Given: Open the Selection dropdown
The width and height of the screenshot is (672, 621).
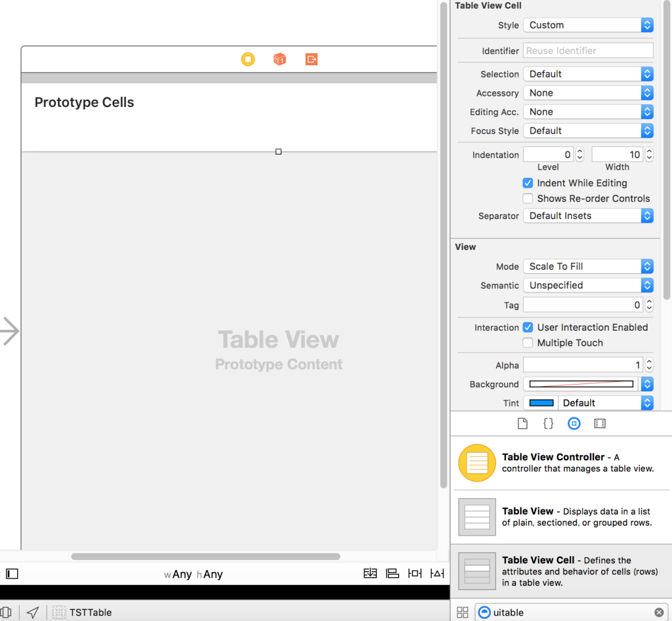Looking at the screenshot, I should [588, 74].
